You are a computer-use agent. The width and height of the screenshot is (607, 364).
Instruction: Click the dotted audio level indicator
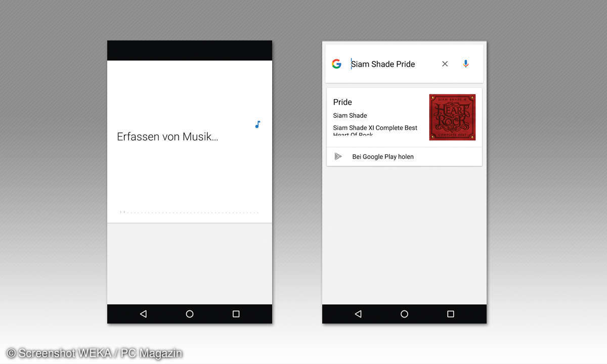[189, 212]
